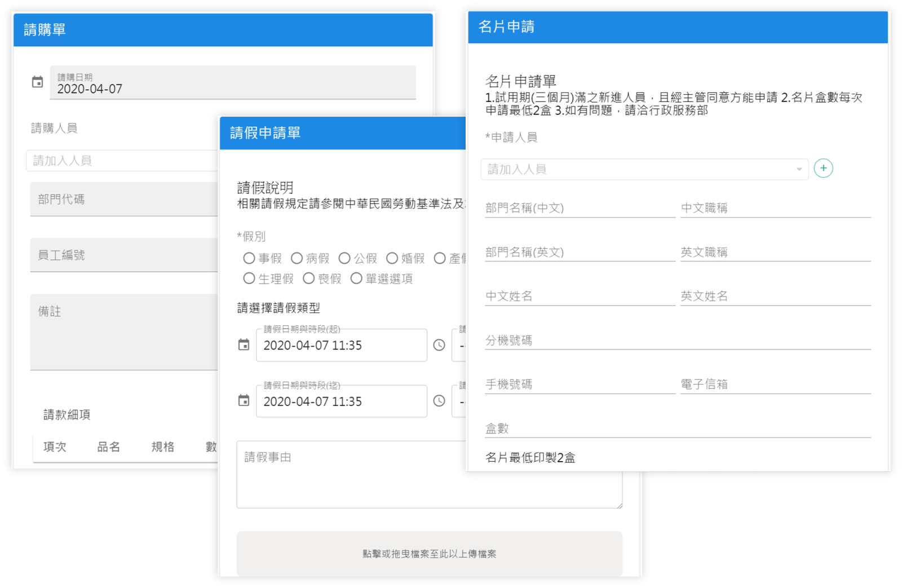Click the 電子信箱 field
Screen dimensions: 902x588
[x=775, y=384]
